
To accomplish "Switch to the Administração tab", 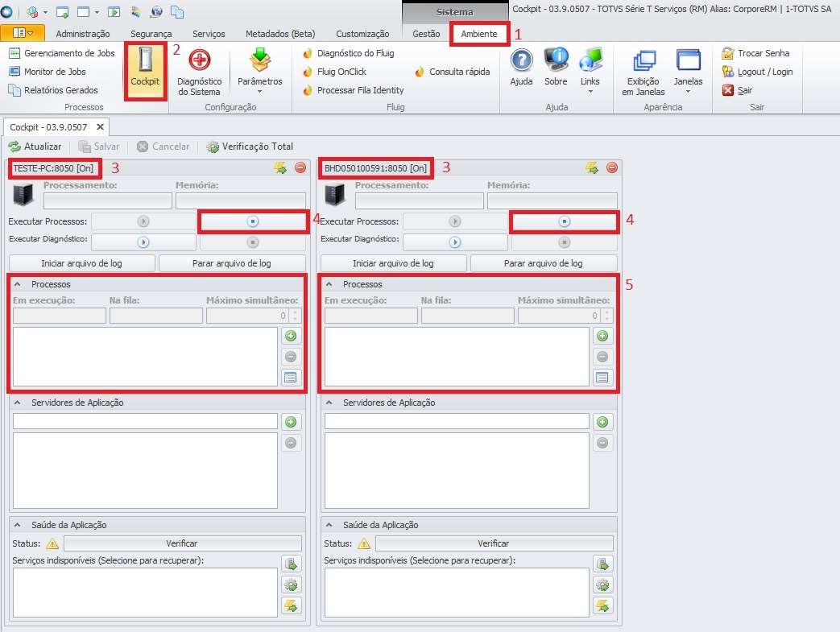I will [83, 33].
